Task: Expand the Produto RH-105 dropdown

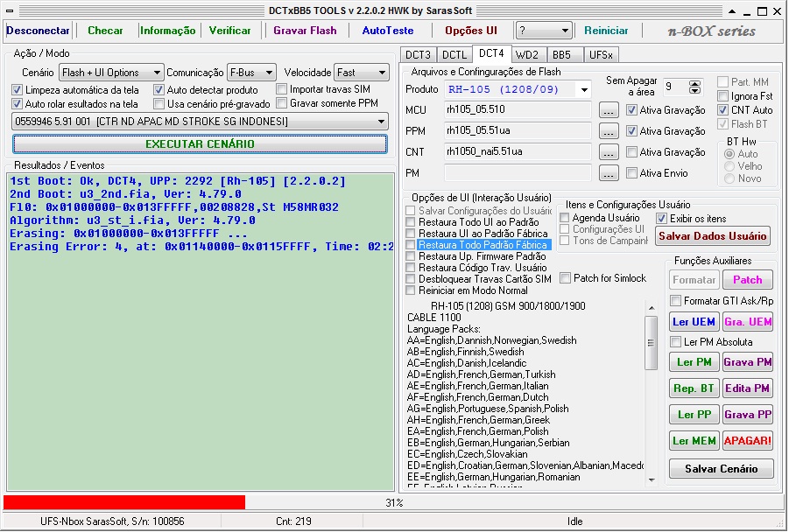Action: (518, 89)
